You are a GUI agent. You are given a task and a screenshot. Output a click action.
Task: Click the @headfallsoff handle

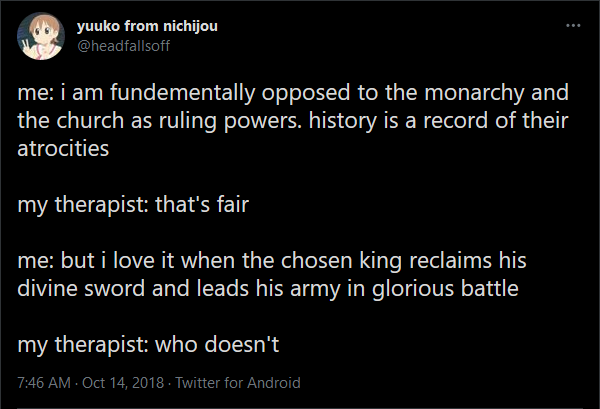(x=124, y=46)
